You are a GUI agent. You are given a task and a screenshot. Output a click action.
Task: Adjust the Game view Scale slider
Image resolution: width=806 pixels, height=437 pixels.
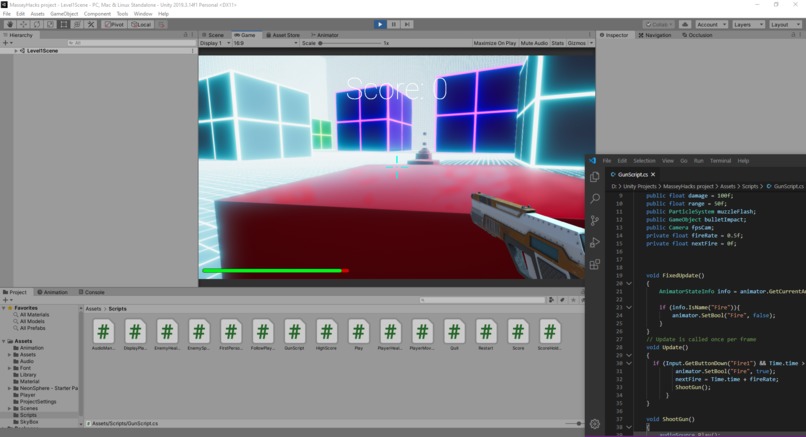350,43
